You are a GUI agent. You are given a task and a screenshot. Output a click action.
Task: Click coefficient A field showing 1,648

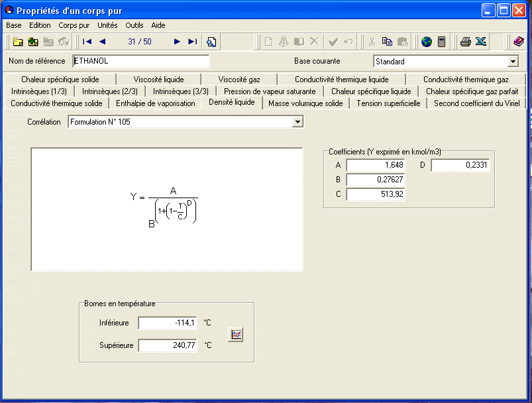376,165
